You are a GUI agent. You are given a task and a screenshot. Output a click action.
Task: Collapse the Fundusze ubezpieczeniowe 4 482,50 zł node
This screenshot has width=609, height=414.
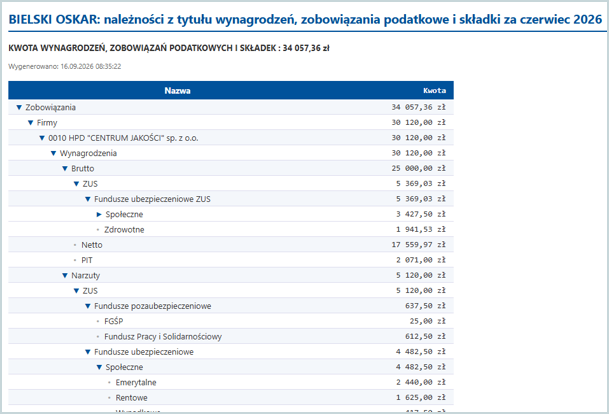coord(88,352)
